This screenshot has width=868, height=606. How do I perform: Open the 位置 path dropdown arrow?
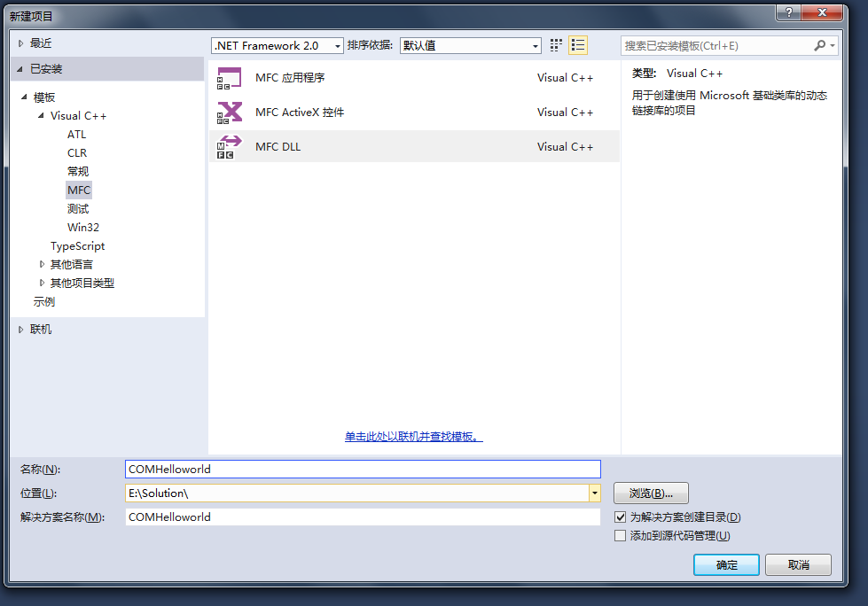[595, 493]
